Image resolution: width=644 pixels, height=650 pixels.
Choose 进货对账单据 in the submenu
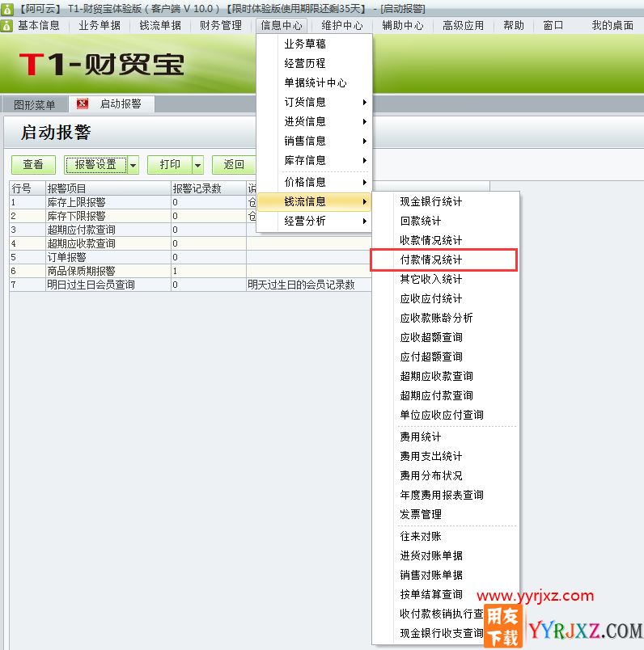point(445,556)
